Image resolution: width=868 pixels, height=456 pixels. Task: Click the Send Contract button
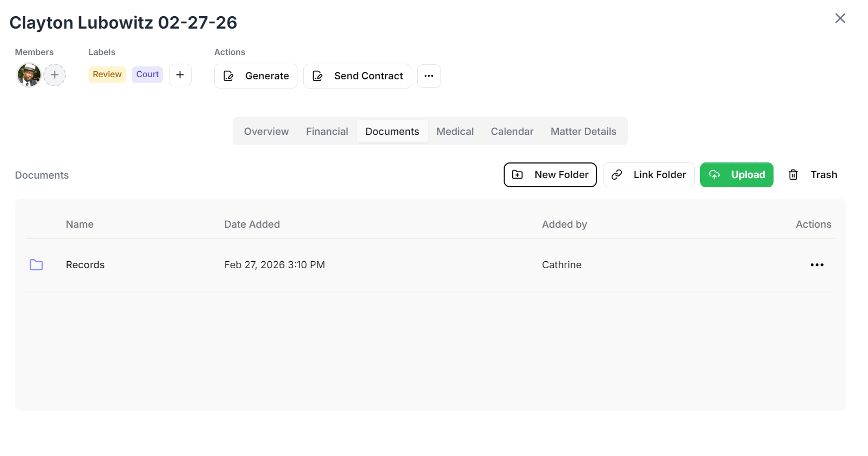pyautogui.click(x=357, y=76)
